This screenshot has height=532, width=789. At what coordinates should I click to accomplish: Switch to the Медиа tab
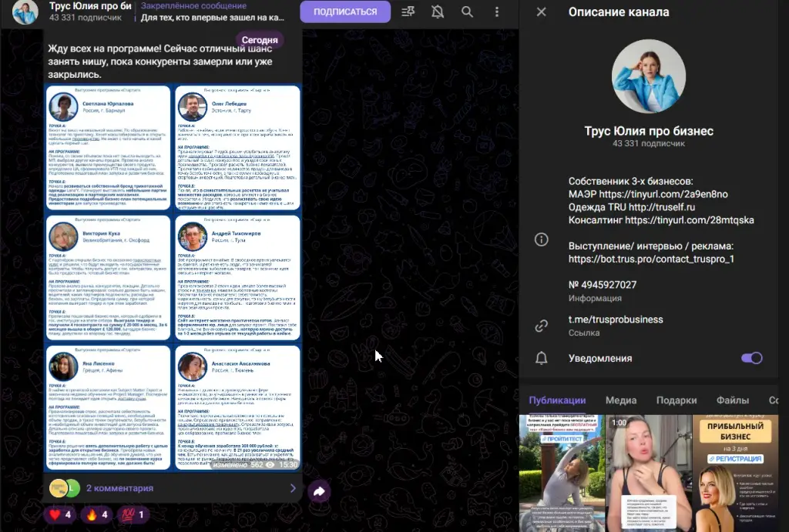tap(621, 400)
